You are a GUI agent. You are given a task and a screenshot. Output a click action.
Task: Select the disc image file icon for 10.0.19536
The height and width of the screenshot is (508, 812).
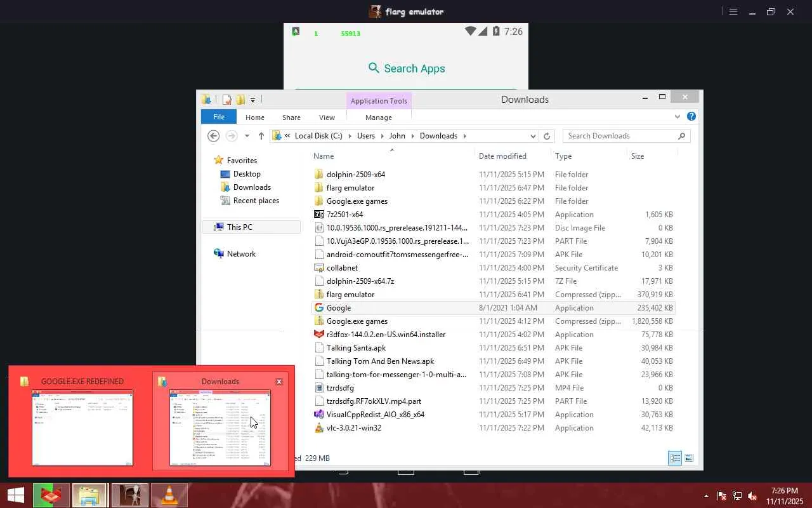(319, 228)
